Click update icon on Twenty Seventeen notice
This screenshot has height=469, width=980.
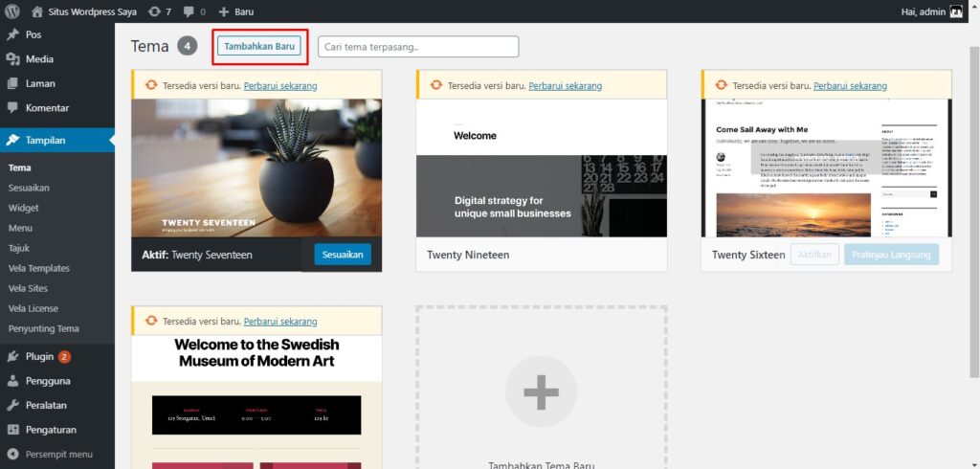pos(150,86)
